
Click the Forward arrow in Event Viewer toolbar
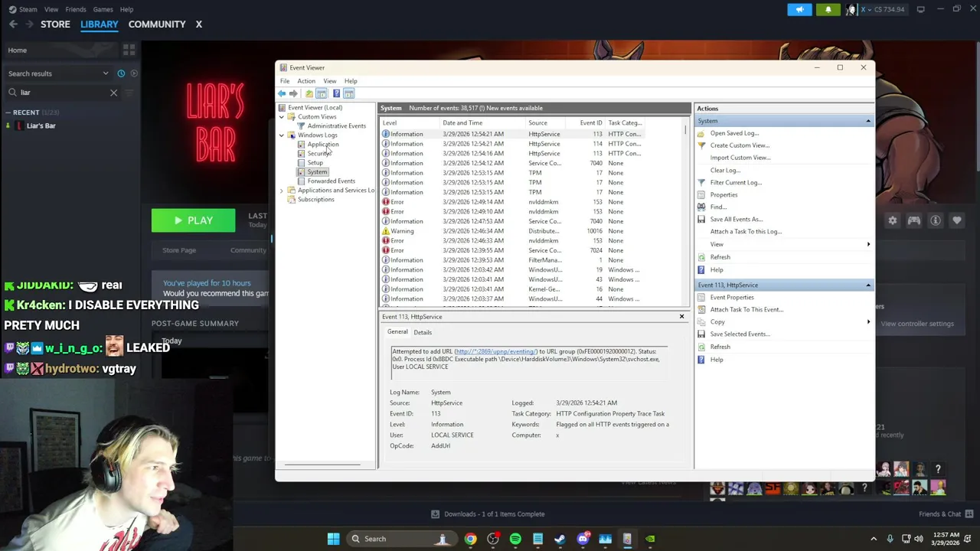293,93
